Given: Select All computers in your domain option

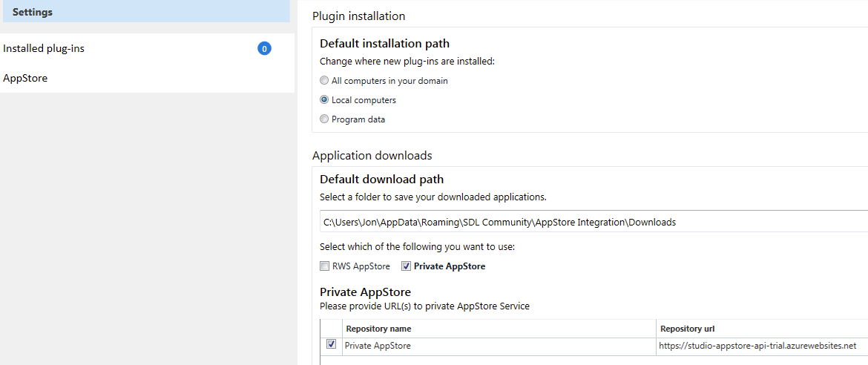Looking at the screenshot, I should [x=324, y=80].
